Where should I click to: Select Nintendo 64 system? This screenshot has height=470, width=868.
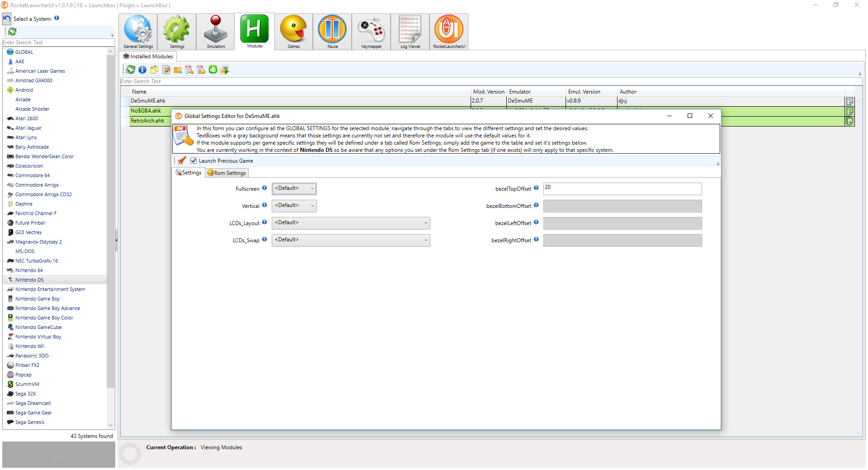(29, 270)
